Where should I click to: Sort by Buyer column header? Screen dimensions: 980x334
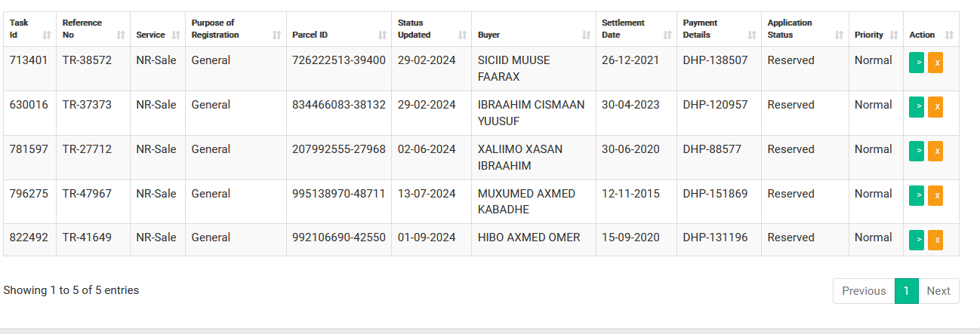tap(534, 29)
